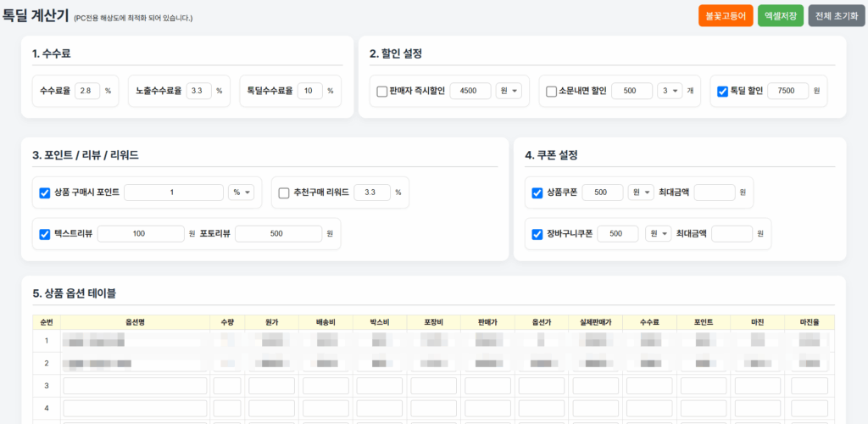Open 상품쿠폰 unit dropdown
The image size is (868, 424).
pos(641,192)
